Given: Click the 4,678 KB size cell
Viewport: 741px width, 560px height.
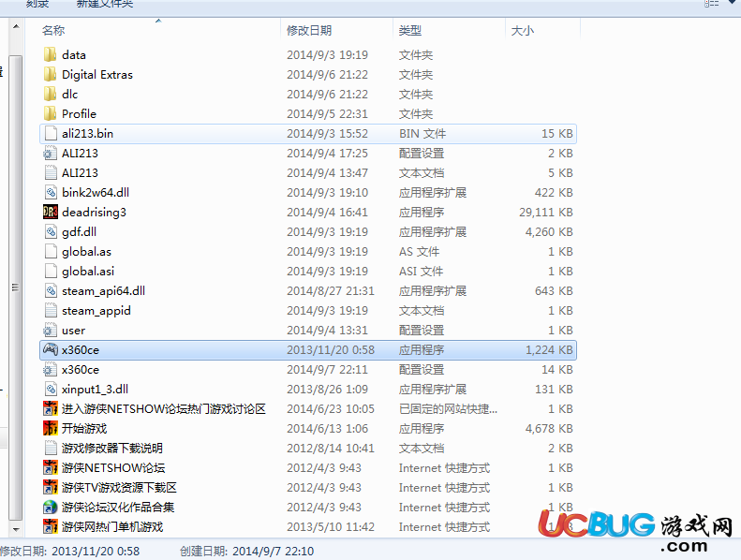Looking at the screenshot, I should click(549, 429).
